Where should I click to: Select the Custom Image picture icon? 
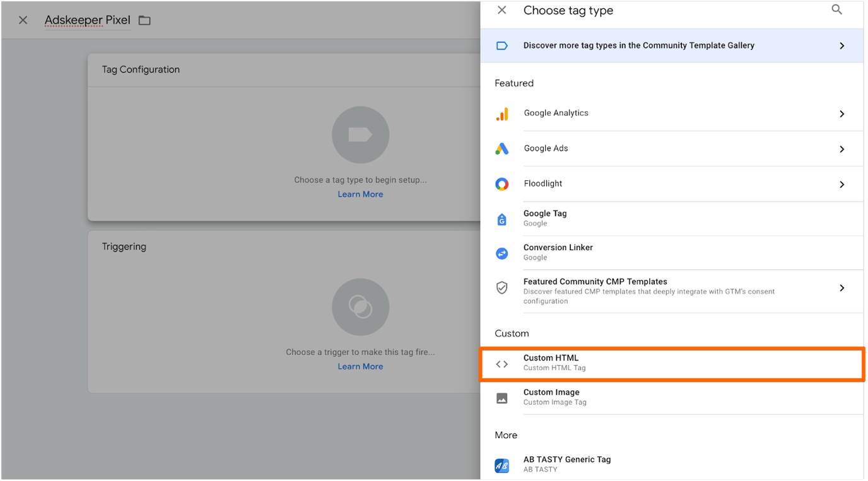(x=501, y=398)
